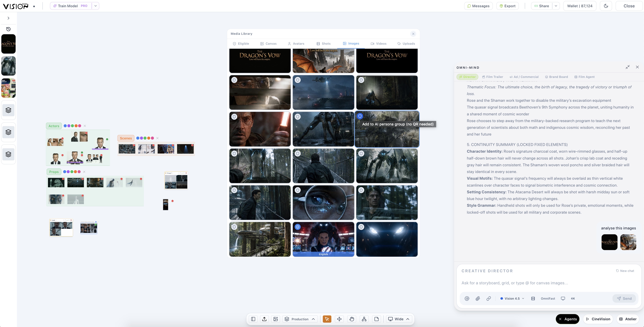Image resolution: width=644 pixels, height=327 pixels.
Task: Open the Film Trailer tab in Omni-Mind
Action: coord(493,77)
